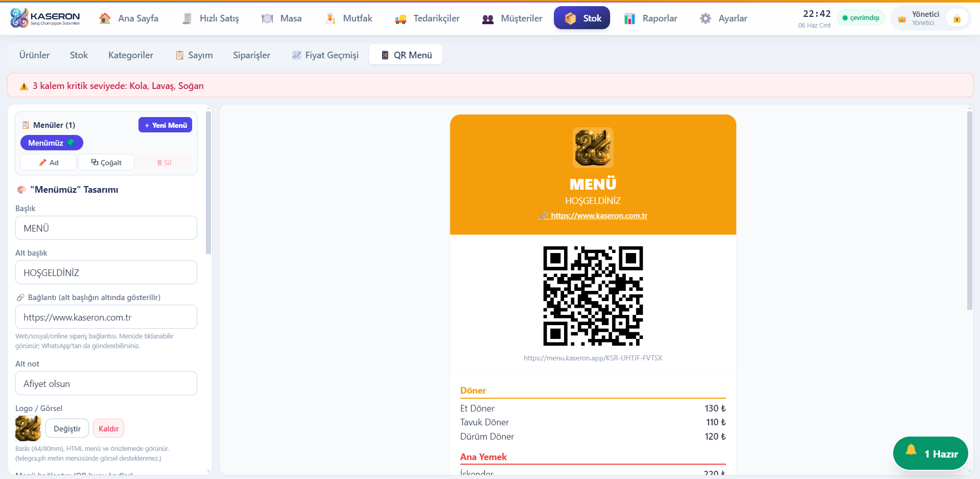Open the kaseron.com.tr link in preview
Viewport: 980px width, 479px height.
coord(593,216)
